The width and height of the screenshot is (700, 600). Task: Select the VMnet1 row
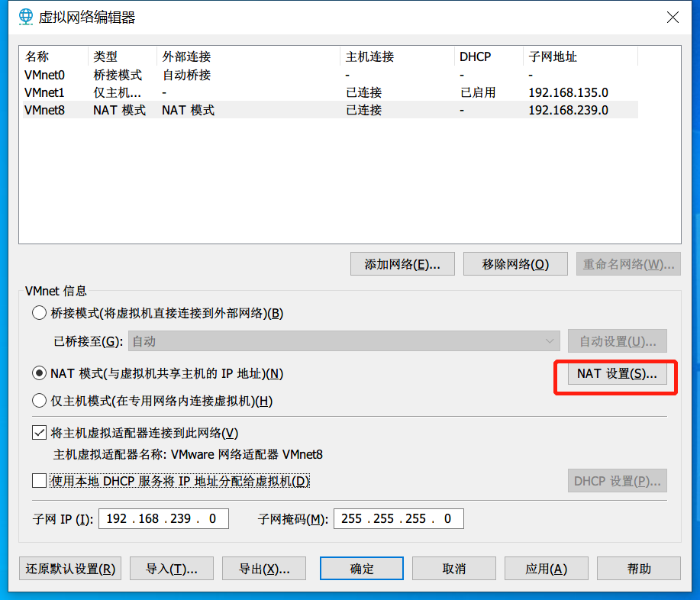pos(331,92)
